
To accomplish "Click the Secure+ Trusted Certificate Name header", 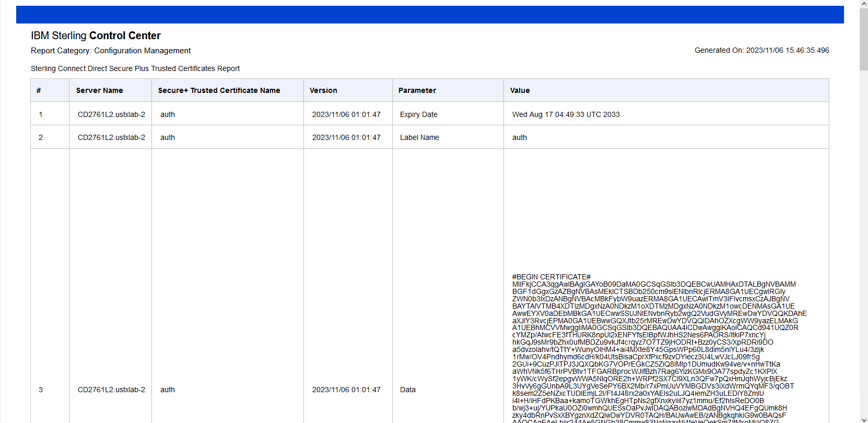I will pyautogui.click(x=219, y=90).
